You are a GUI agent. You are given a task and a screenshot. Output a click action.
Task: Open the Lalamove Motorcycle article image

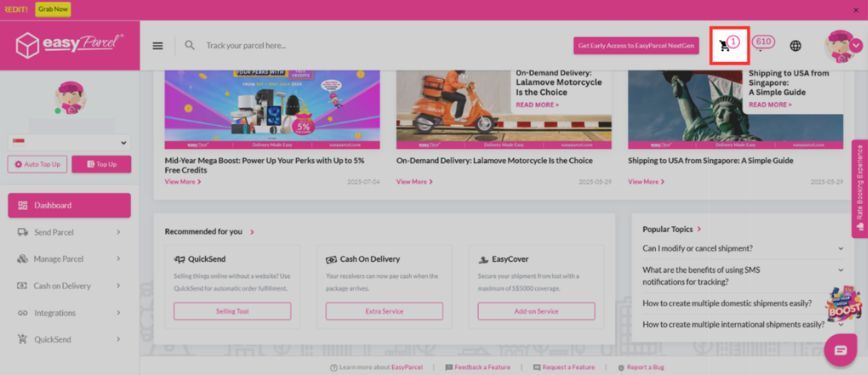click(x=503, y=109)
